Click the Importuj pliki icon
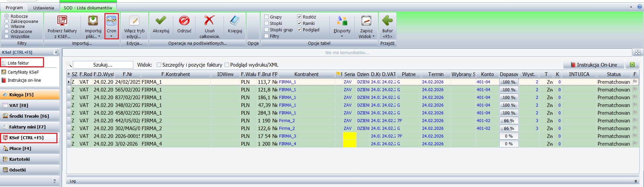 [x=93, y=21]
